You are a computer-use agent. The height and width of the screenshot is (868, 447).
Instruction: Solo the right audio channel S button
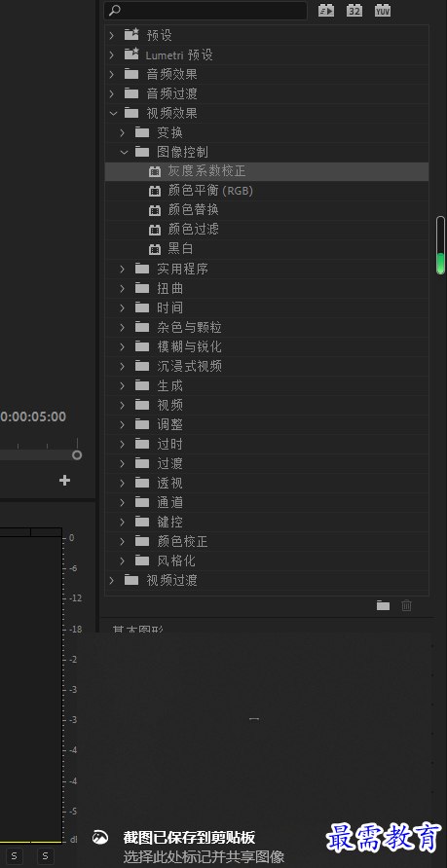pyautogui.click(x=46, y=856)
